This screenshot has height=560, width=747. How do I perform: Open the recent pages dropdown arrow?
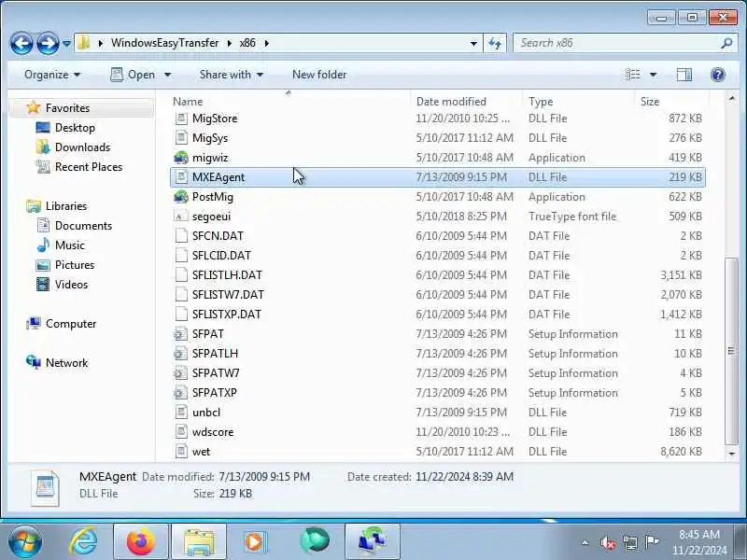tap(66, 44)
